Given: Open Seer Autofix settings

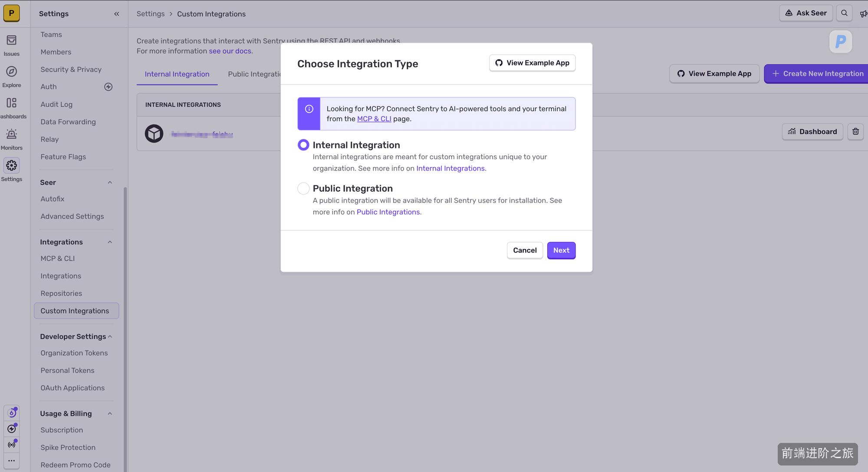Looking at the screenshot, I should [53, 199].
